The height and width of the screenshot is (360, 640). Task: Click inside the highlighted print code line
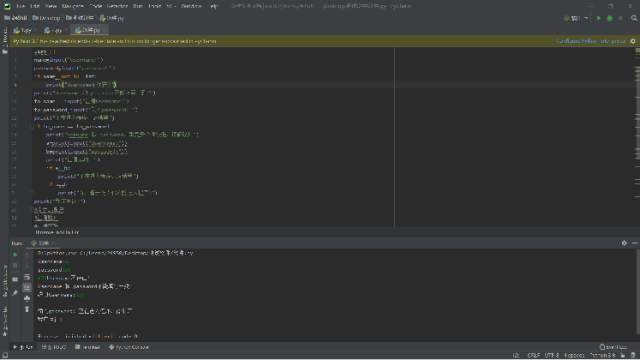[x=81, y=85]
